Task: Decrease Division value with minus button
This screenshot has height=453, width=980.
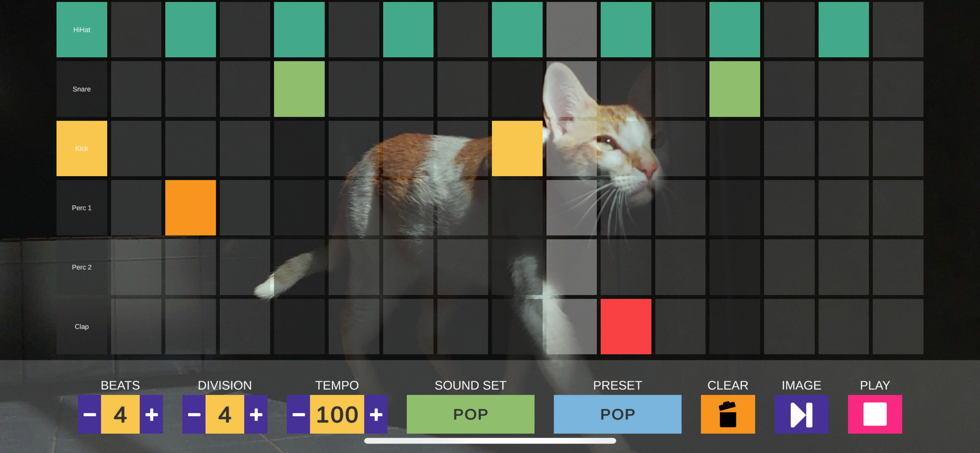Action: [194, 414]
